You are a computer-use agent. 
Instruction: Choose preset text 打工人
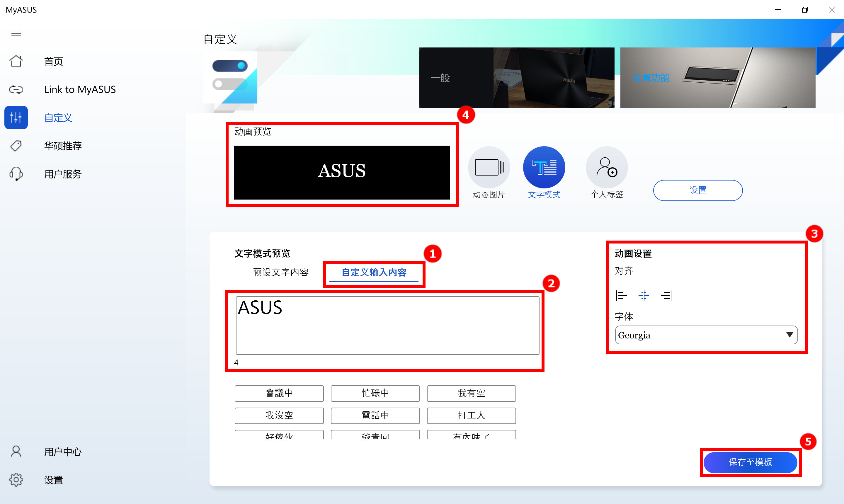(x=472, y=416)
